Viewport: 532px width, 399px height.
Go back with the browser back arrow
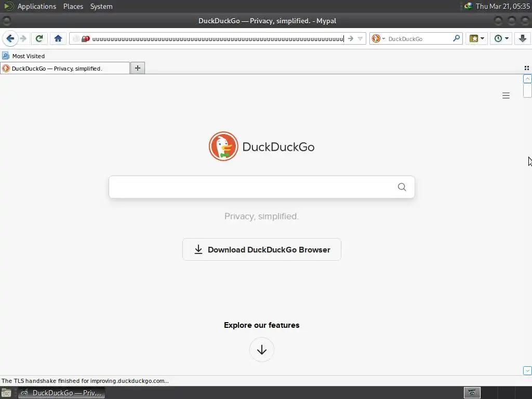coord(10,38)
